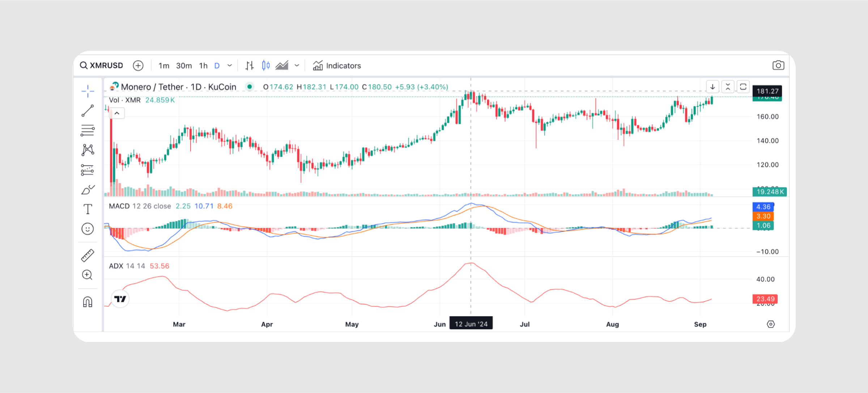
Task: Click the ADX value 53.56
Action: coord(159,266)
